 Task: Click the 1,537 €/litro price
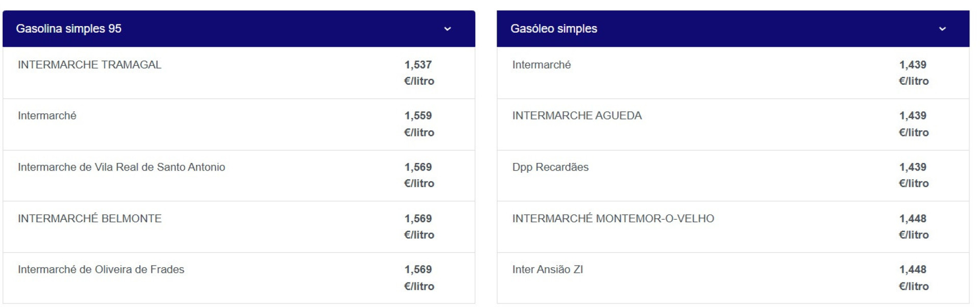pos(419,73)
